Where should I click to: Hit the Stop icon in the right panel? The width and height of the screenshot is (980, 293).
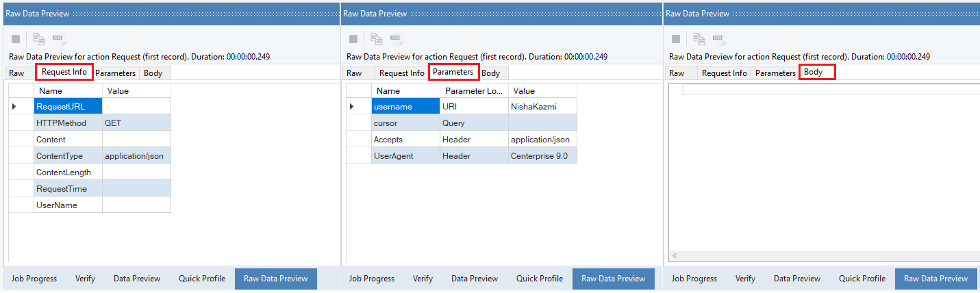676,39
